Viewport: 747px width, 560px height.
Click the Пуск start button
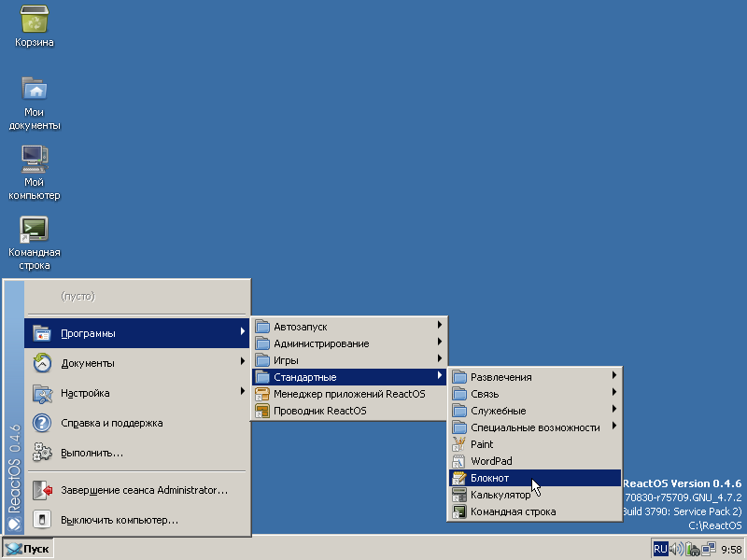(x=28, y=549)
